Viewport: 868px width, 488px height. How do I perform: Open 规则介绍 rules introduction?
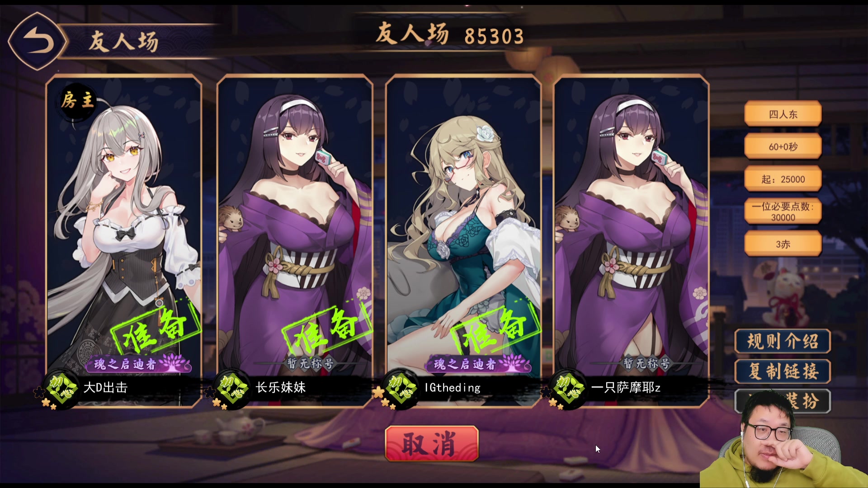click(783, 341)
